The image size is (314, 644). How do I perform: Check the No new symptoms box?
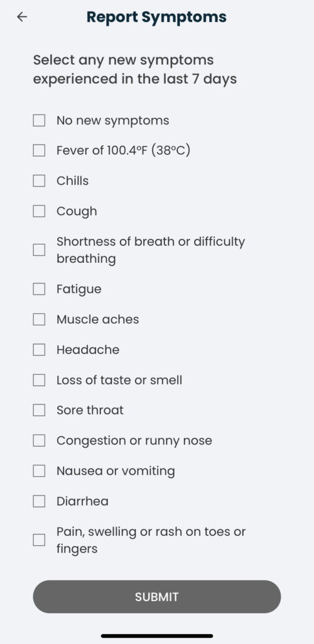click(39, 121)
